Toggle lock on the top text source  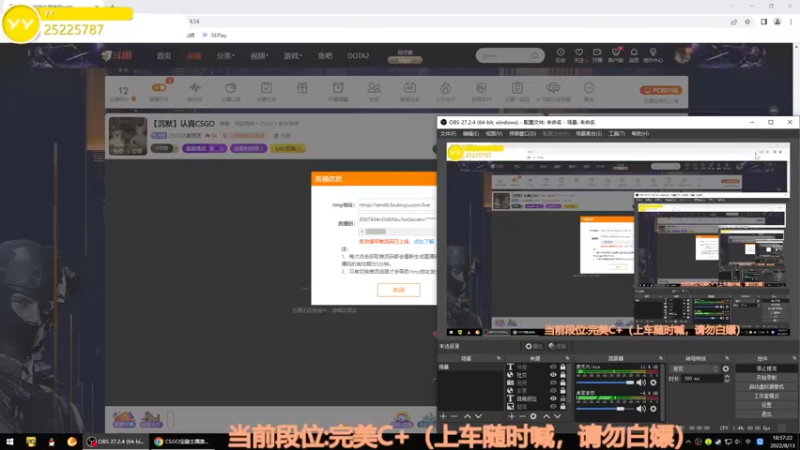click(563, 367)
